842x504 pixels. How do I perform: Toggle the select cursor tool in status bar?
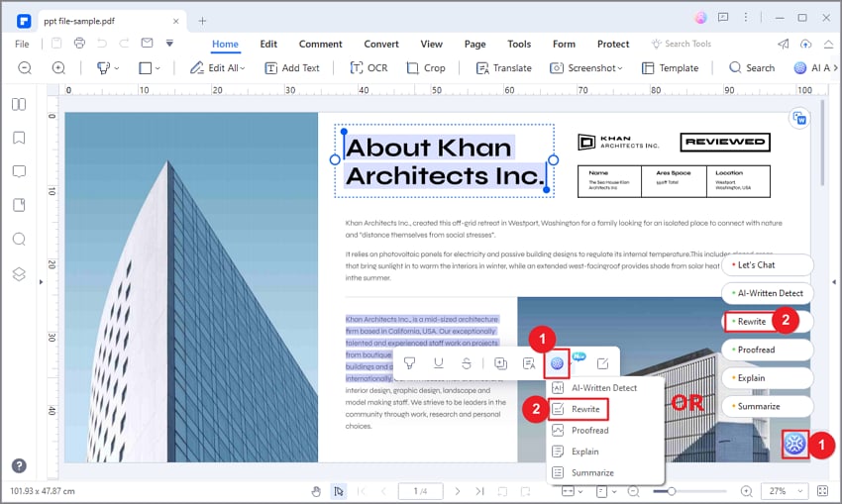(x=339, y=491)
